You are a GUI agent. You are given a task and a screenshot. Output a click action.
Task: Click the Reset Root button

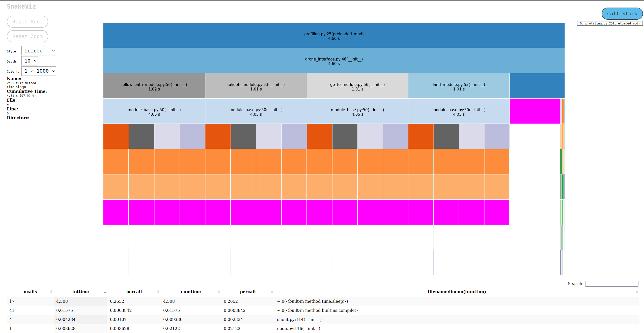[x=27, y=22]
